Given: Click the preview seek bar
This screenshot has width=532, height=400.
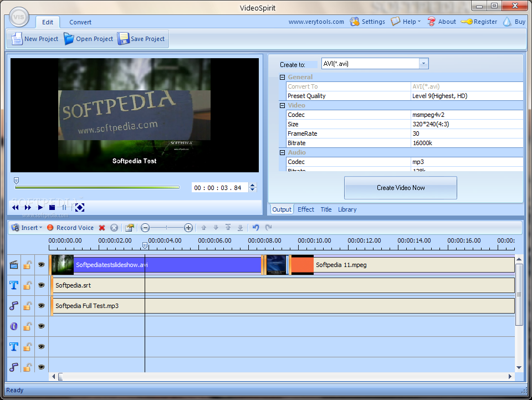Looking at the screenshot, I should (x=97, y=187).
